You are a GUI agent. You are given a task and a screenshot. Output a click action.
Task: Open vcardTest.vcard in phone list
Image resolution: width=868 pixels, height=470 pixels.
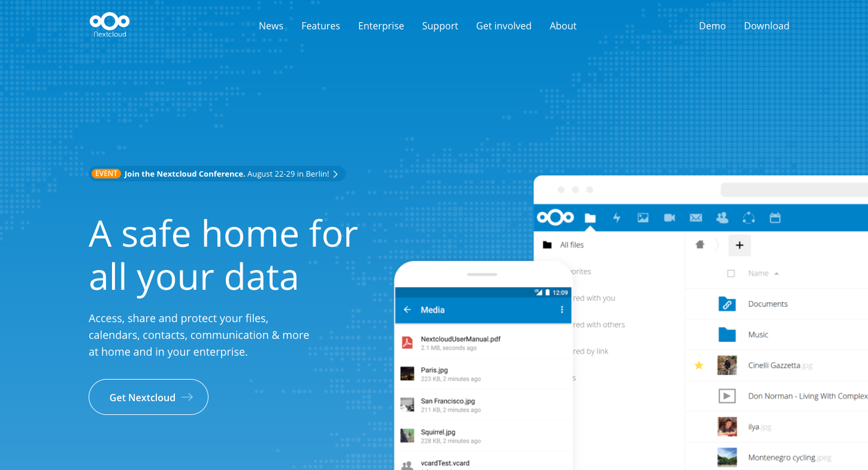(483, 461)
